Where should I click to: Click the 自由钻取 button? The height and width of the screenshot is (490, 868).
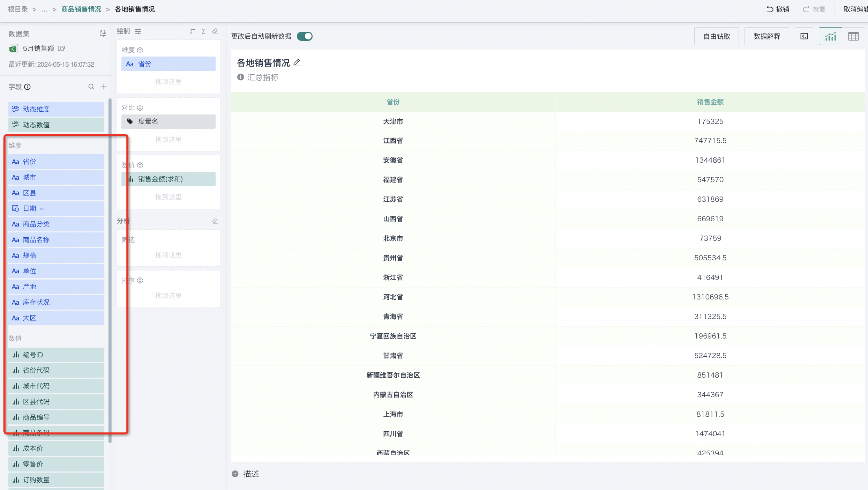716,36
